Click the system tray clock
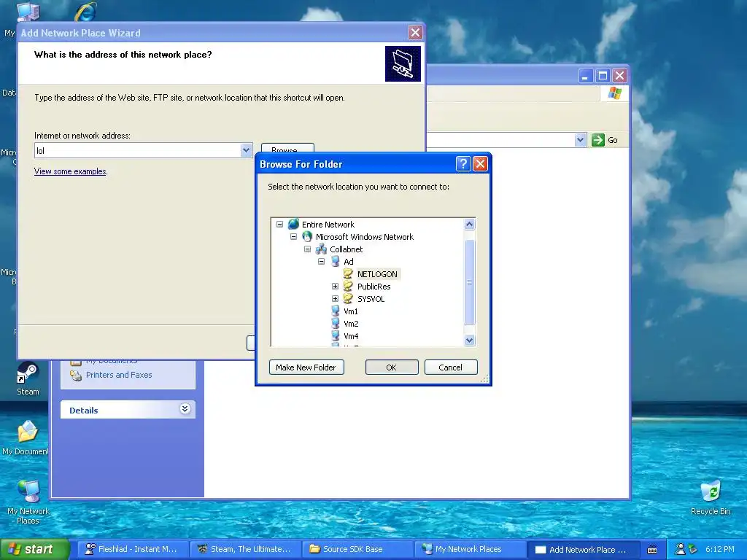The height and width of the screenshot is (560, 747). [x=720, y=549]
